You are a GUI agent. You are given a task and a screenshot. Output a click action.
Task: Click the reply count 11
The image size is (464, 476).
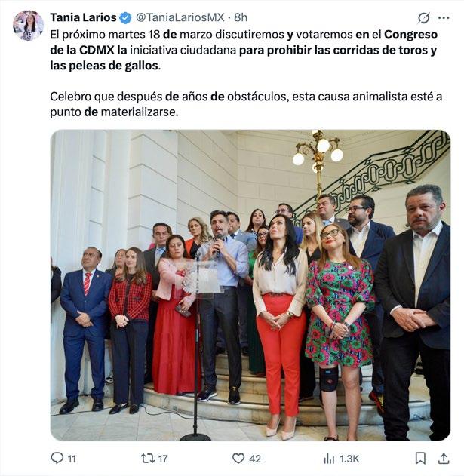(72, 459)
